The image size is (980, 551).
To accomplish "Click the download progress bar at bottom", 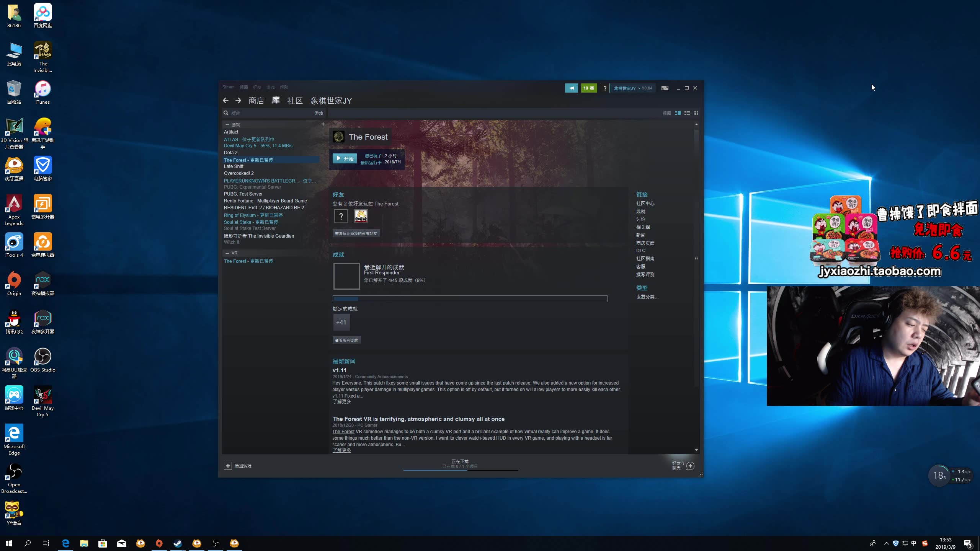I will (461, 470).
